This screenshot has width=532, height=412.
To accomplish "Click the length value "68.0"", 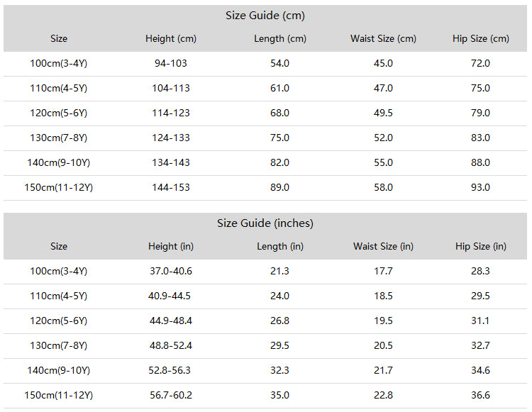I will point(280,113).
